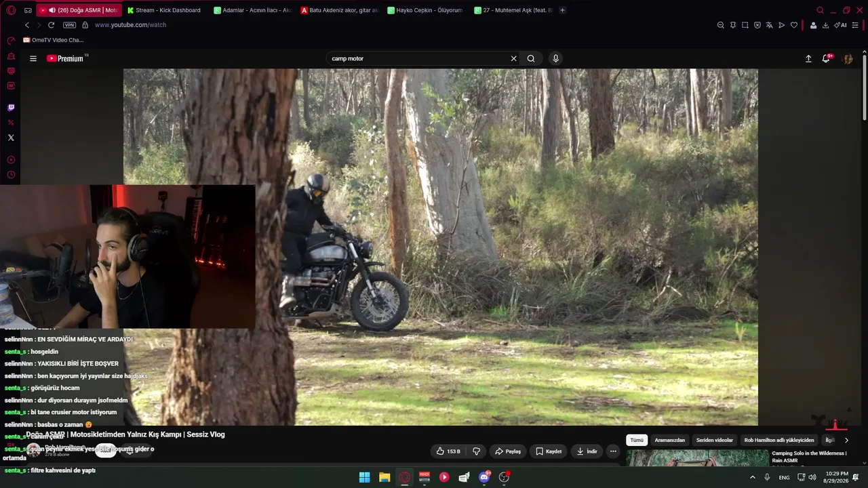
Task: Start voice search with the microphone
Action: (x=555, y=58)
